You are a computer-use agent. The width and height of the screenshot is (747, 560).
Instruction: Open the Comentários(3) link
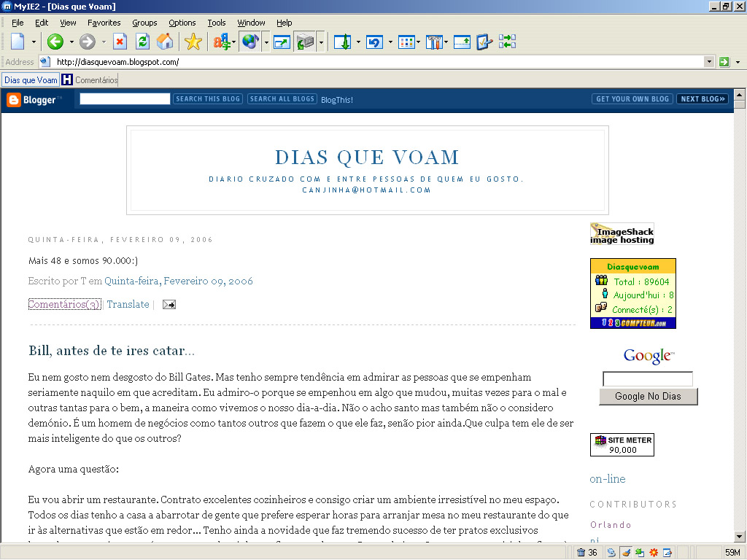64,305
